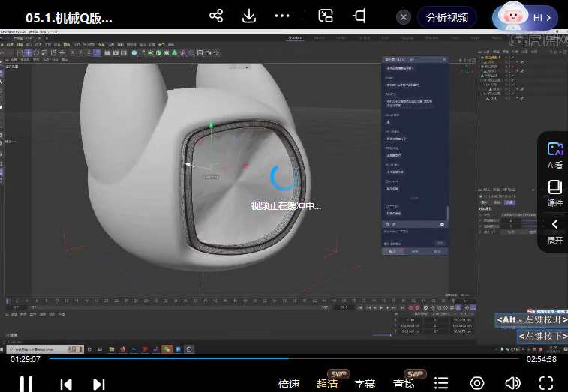Open the 课件 courseware panel
This screenshot has width=568, height=392.
pyautogui.click(x=554, y=193)
